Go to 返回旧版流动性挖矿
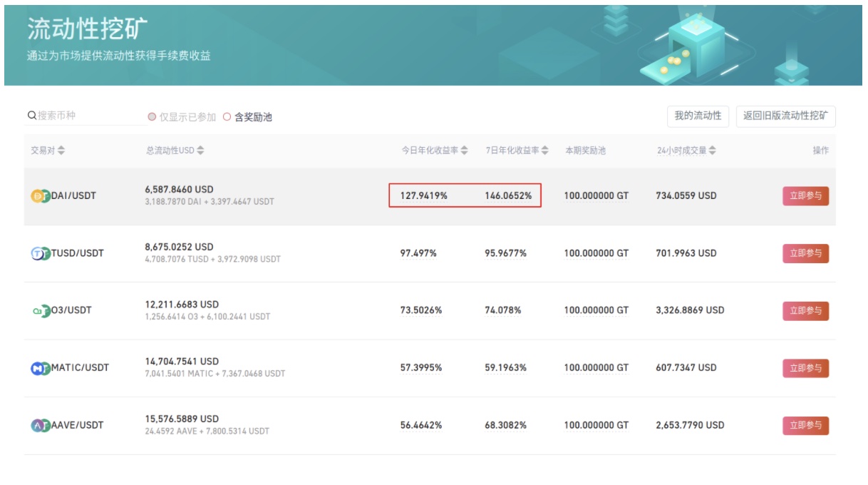The image size is (868, 485). (x=785, y=116)
